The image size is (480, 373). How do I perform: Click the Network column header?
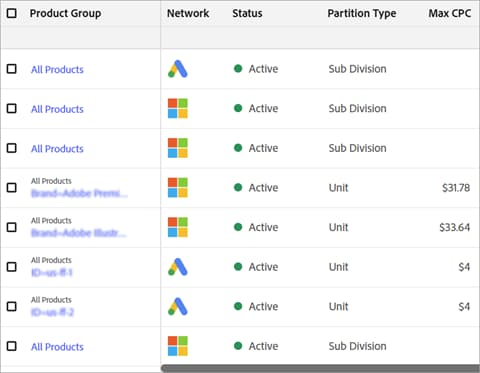pos(188,13)
